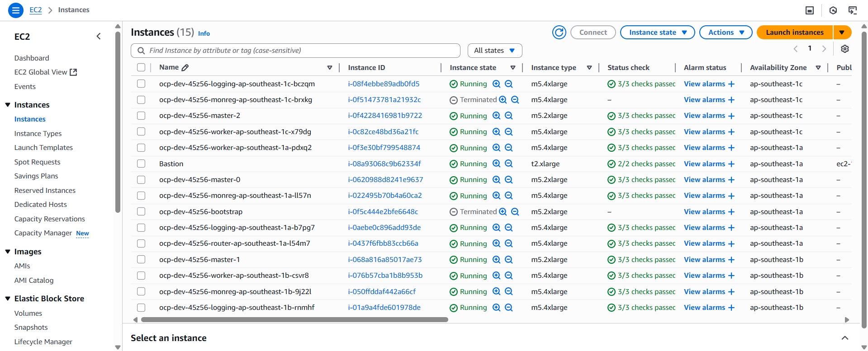Collapse the Images sidebar section
This screenshot has width=868, height=351.
8,252
